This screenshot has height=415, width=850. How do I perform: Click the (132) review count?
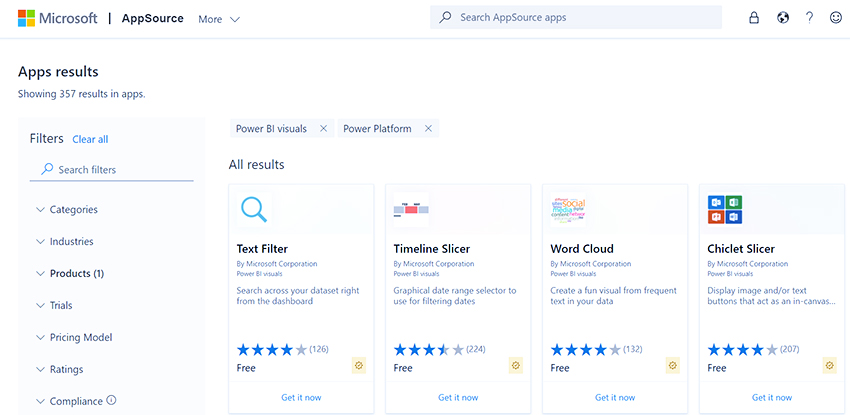point(633,349)
